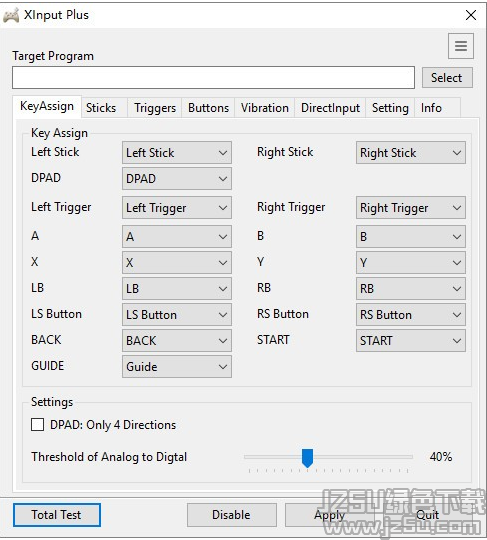The image size is (487, 540).
Task: Open the Y button assignment dropdown
Action: (411, 262)
